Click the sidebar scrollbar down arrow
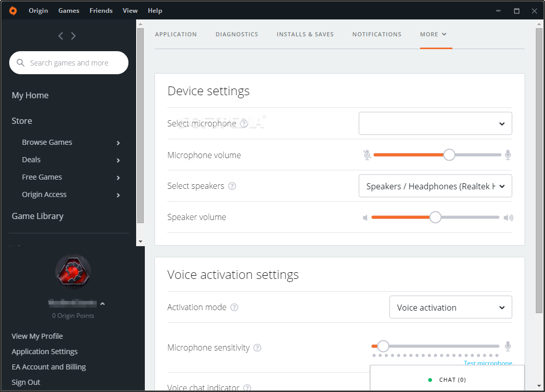Image resolution: width=545 pixels, height=392 pixels. [140, 242]
